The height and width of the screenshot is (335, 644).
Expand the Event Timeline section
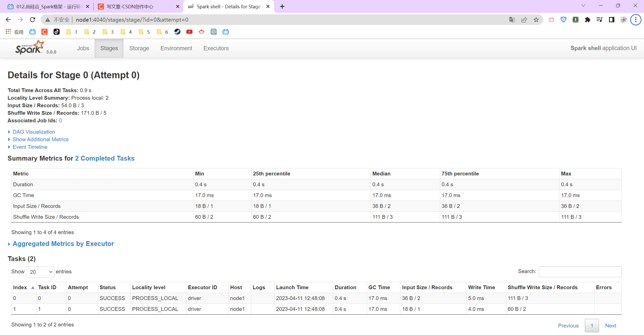30,147
